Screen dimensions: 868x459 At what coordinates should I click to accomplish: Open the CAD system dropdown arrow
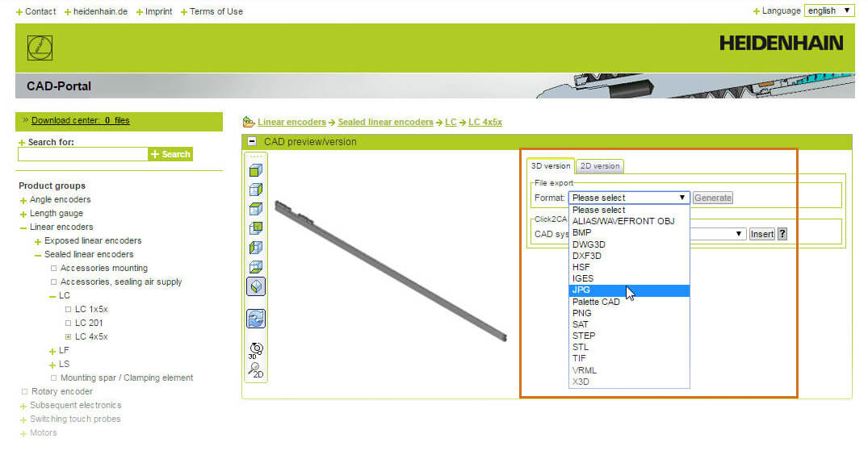(x=739, y=234)
